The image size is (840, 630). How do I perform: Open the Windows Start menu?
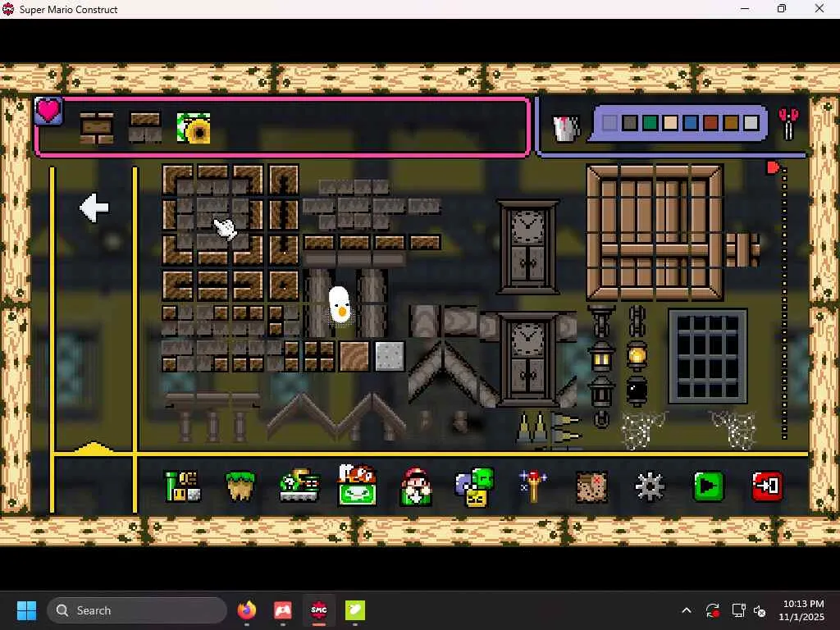coord(26,610)
